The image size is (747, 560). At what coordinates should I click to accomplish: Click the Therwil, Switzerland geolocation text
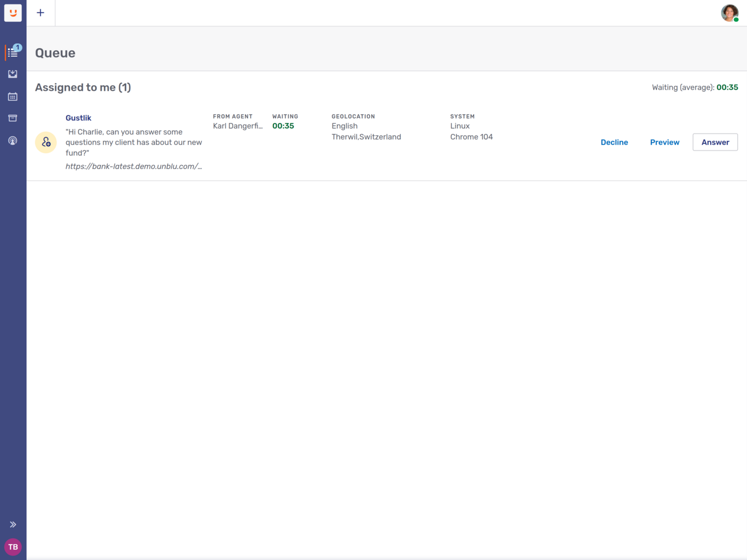(366, 137)
